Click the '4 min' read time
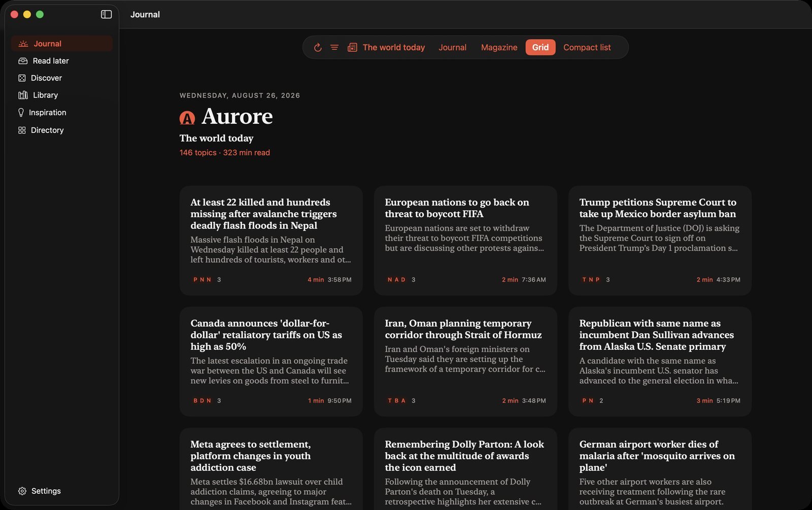 click(316, 280)
